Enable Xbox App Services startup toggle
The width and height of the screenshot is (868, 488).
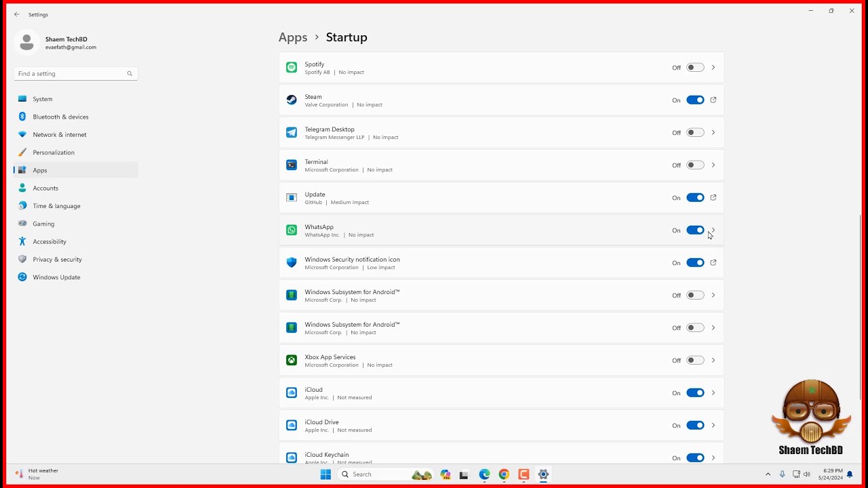click(695, 361)
